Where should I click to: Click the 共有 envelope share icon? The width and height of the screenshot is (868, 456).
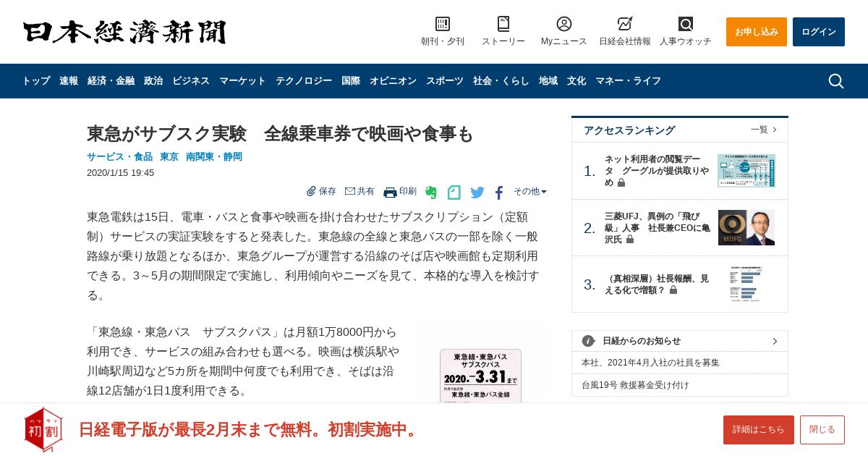[350, 191]
